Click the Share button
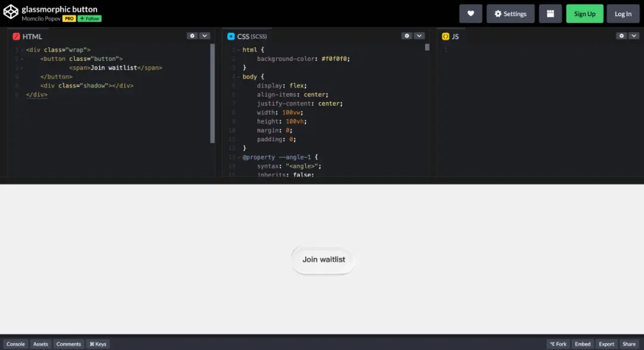Screen dimensions: 644x350 629,344
